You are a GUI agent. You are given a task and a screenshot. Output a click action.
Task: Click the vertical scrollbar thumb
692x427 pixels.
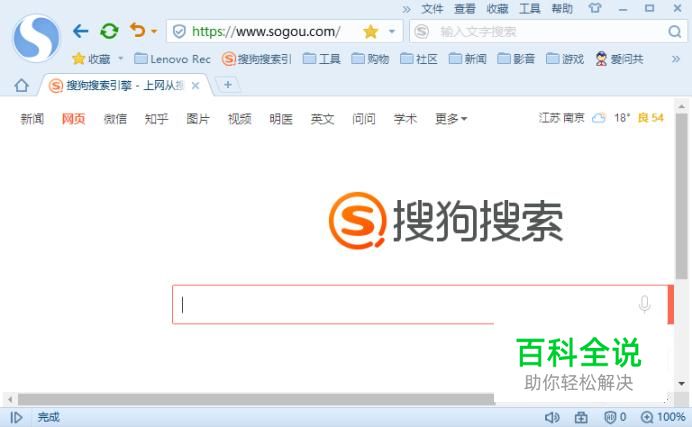point(681,196)
